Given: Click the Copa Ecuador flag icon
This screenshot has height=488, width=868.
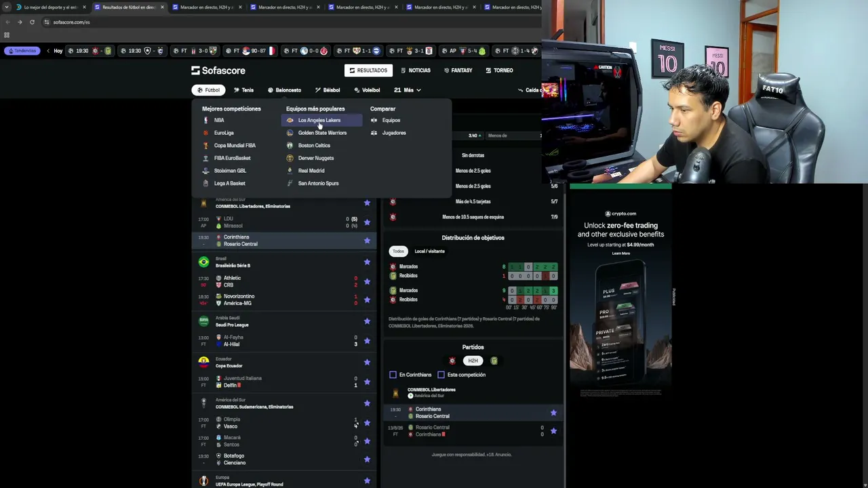Looking at the screenshot, I should [203, 362].
